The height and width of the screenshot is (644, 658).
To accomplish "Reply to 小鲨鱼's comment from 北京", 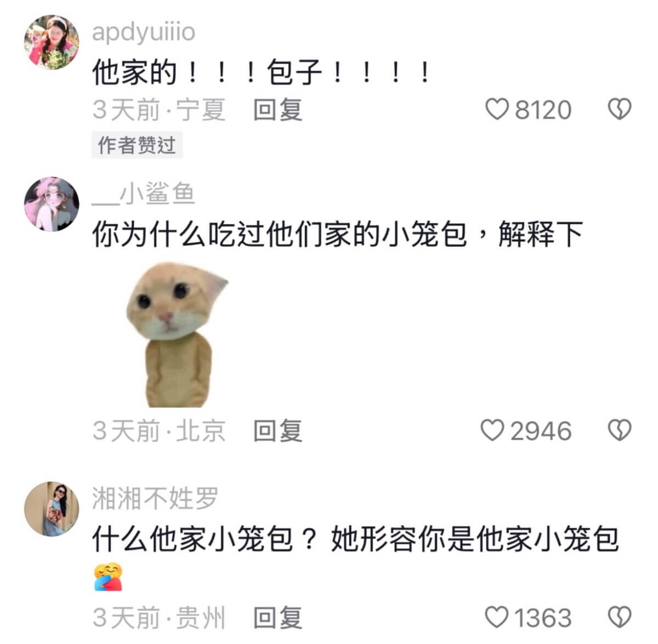I will click(x=277, y=430).
